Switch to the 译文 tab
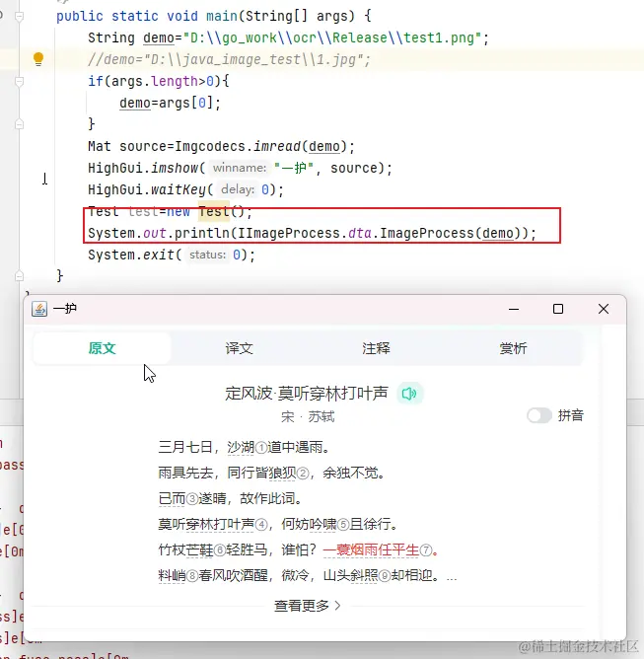Screen dimensions: 644x659 [x=239, y=348]
